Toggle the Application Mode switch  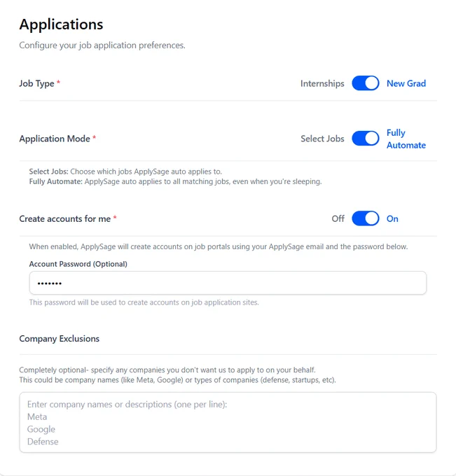[365, 139]
